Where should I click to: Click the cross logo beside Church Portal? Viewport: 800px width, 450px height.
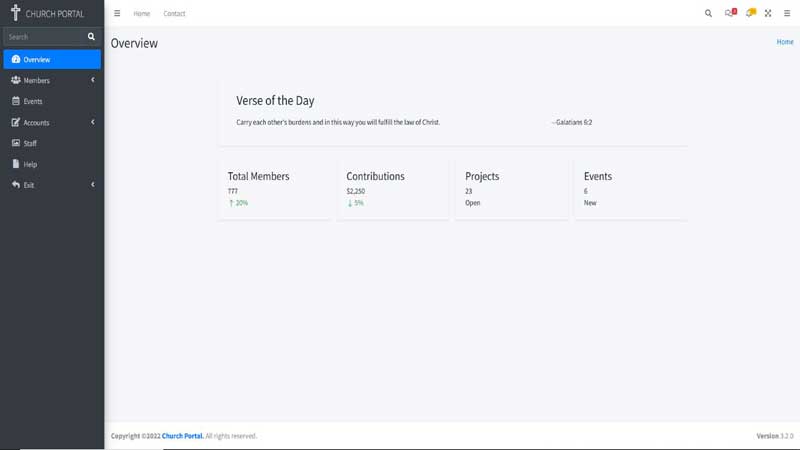click(x=15, y=13)
